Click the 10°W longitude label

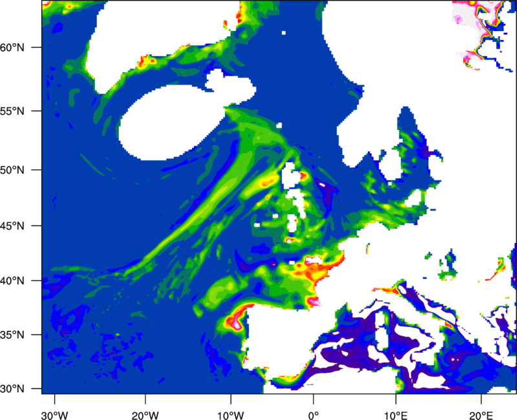(x=231, y=415)
